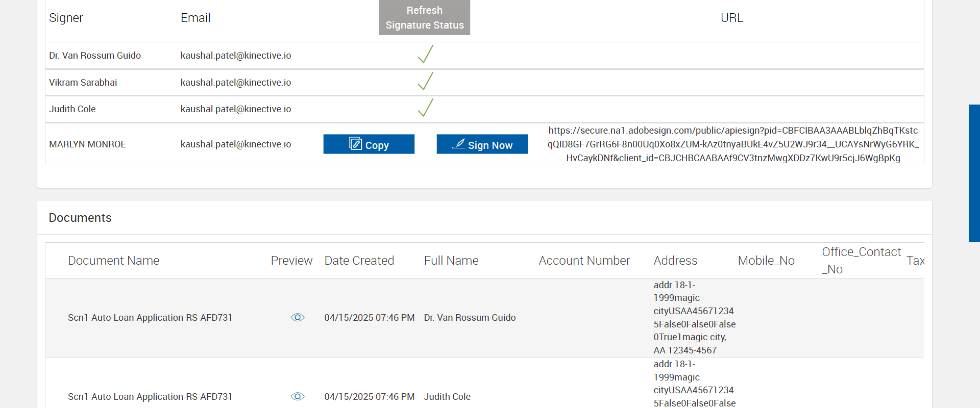This screenshot has height=408, width=980.
Task: Click the green checkmark for Dr. Van Rossum Guido
Action: [x=425, y=55]
